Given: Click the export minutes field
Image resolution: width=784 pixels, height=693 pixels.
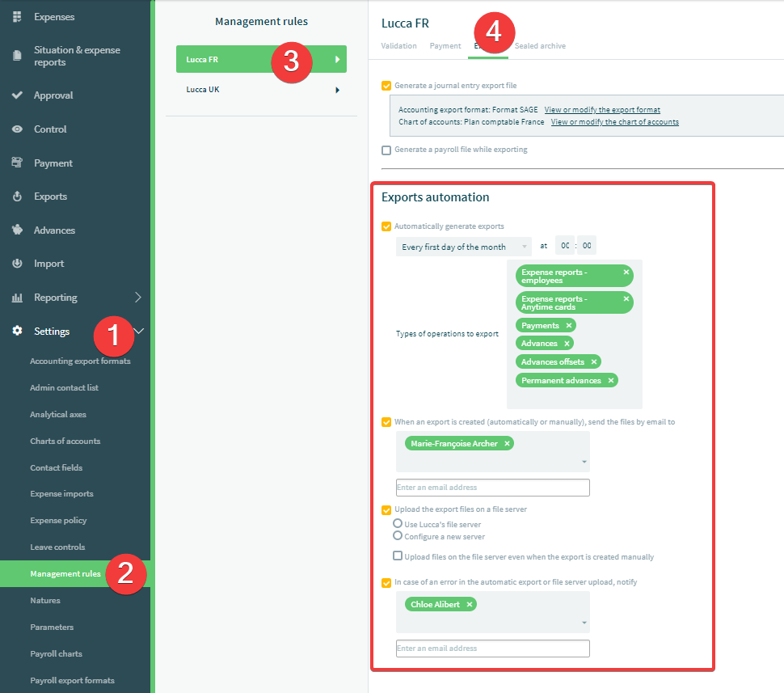Looking at the screenshot, I should click(587, 246).
